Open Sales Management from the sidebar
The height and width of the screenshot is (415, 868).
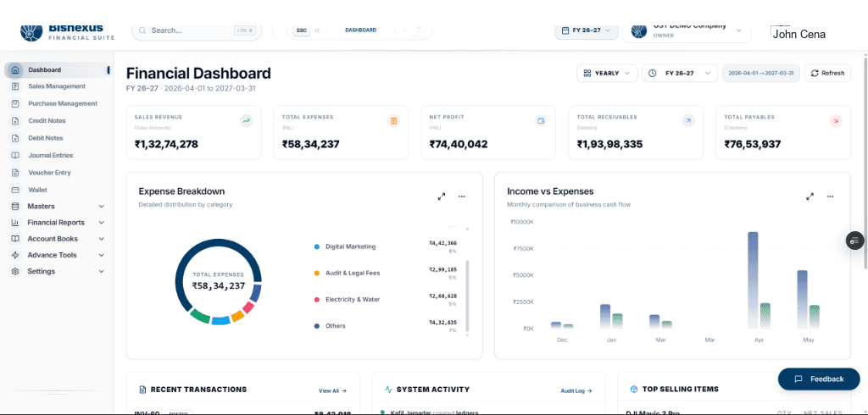click(57, 86)
